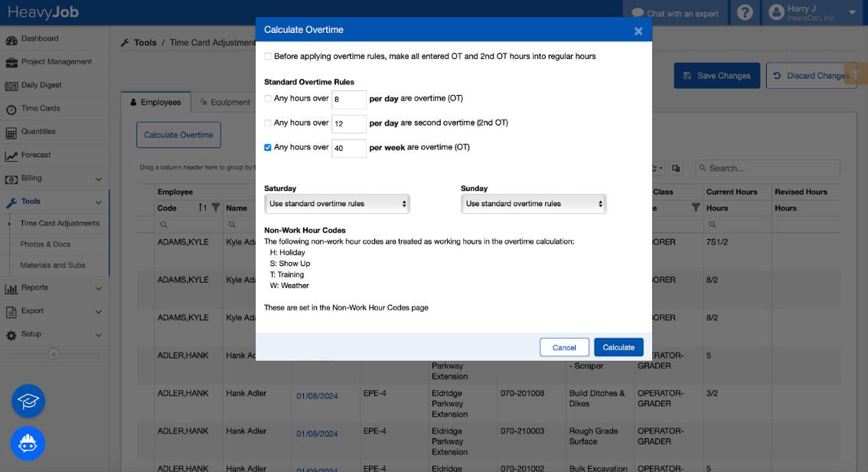Open the Harry J account dropdown arrow
The width and height of the screenshot is (868, 472).
click(x=852, y=12)
